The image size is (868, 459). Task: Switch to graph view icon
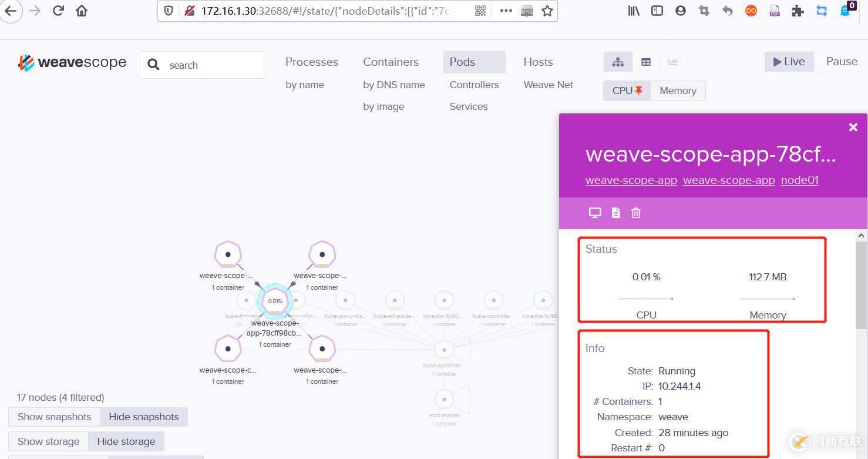618,62
